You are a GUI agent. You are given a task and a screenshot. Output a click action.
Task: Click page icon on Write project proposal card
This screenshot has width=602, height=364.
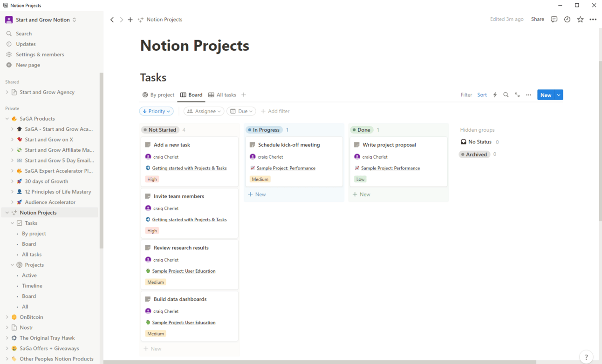357,145
